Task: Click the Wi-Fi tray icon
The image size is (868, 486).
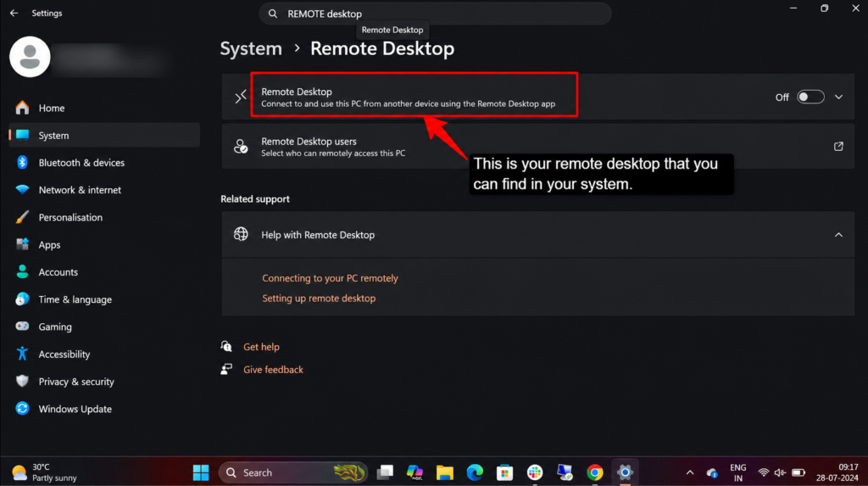Action: pos(764,472)
